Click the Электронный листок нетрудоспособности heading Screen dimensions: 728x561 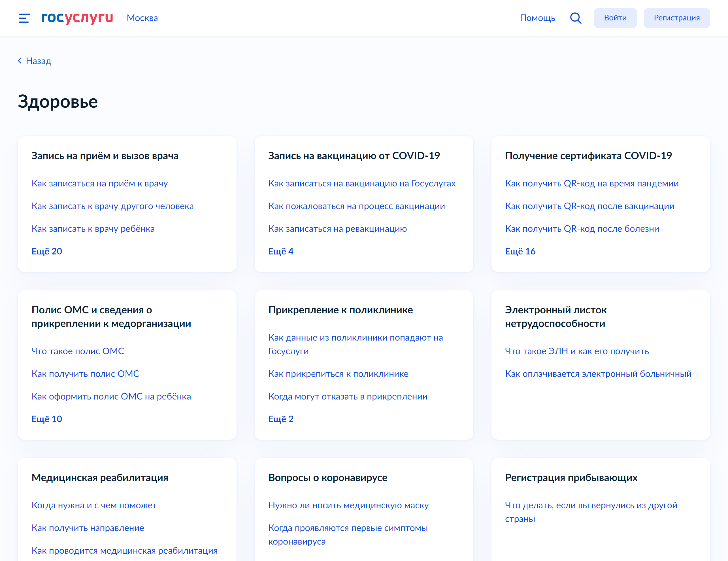point(556,317)
